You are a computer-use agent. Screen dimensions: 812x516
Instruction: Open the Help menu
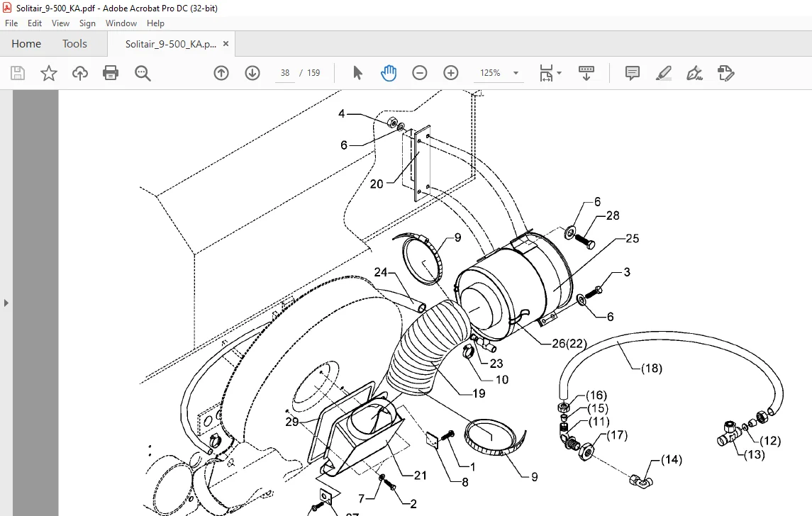pyautogui.click(x=155, y=23)
